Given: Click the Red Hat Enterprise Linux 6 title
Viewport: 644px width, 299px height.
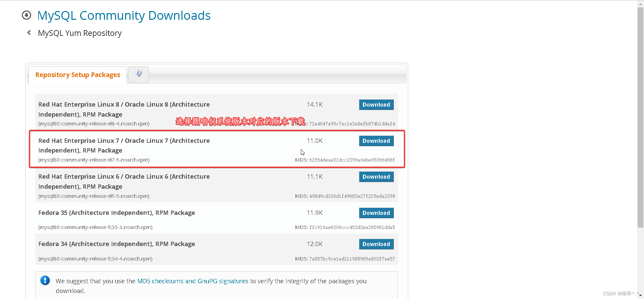Looking at the screenshot, I should (x=124, y=181).
